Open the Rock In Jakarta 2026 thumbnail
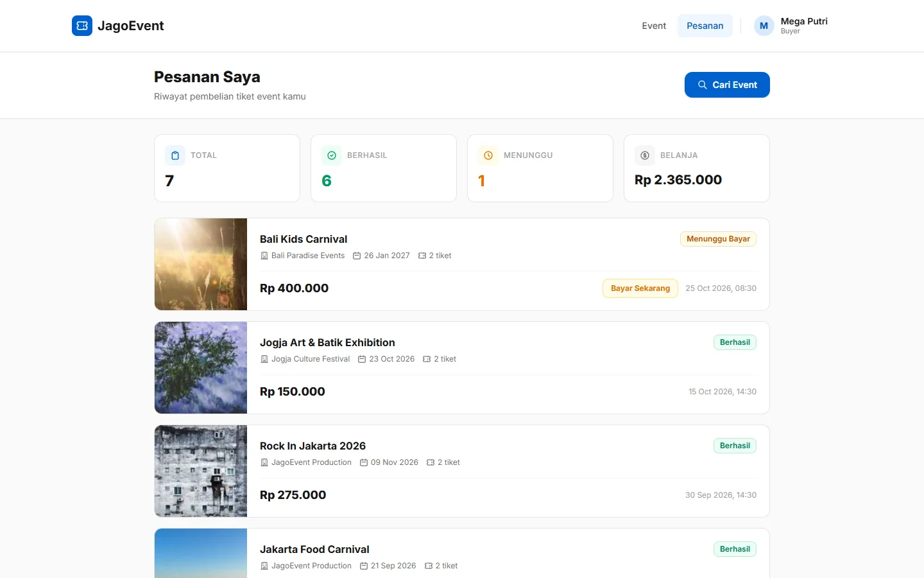The height and width of the screenshot is (578, 924). (201, 471)
